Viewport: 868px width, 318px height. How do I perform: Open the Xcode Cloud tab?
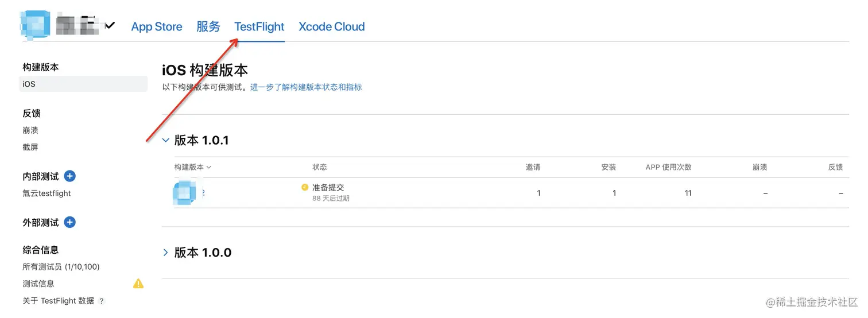[331, 27]
